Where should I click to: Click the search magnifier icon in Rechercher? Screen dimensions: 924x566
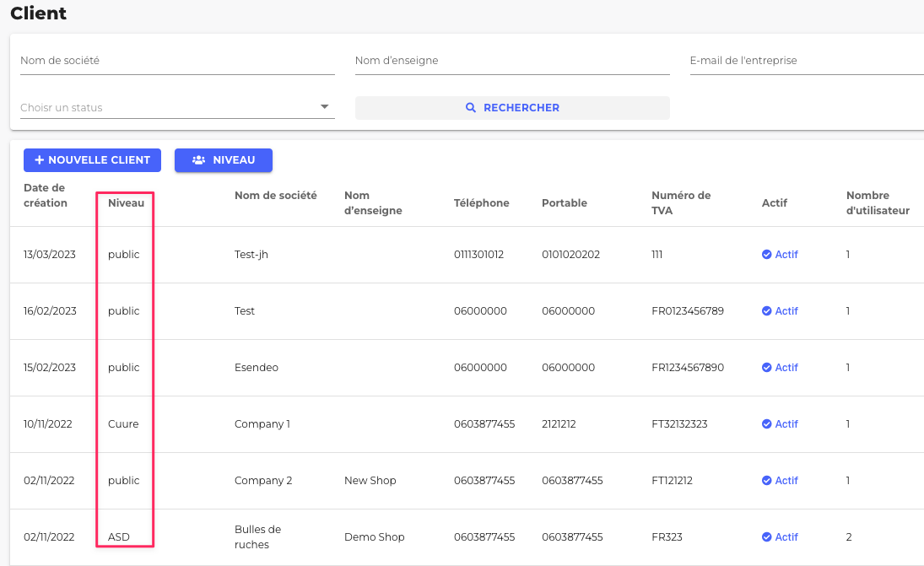(472, 108)
